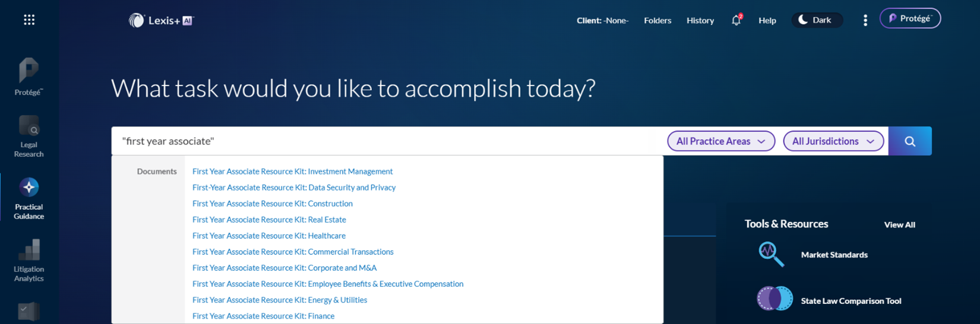Click the Market Standards magnifier icon
This screenshot has width=980, height=324.
tap(772, 255)
